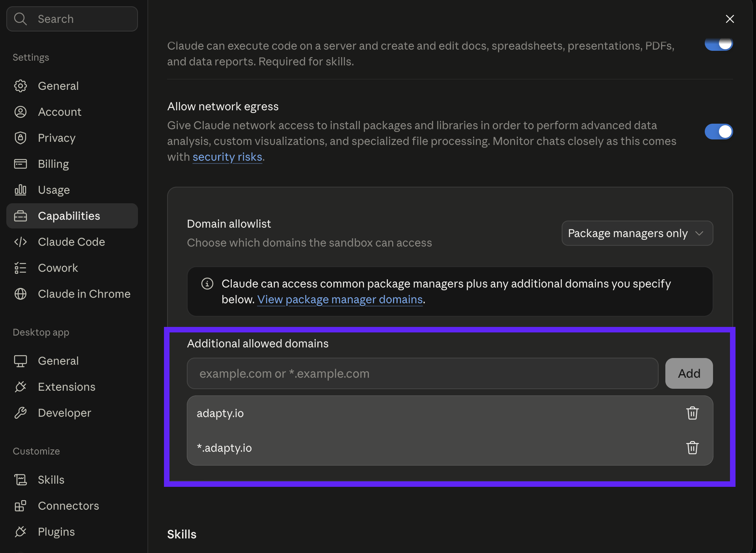Follow the security risks link
The height and width of the screenshot is (553, 756).
tap(227, 157)
